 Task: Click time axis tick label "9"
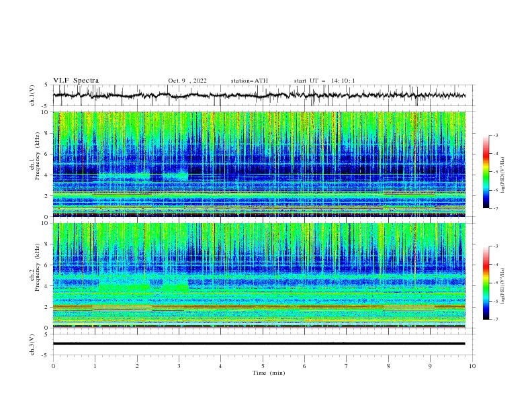pos(430,366)
